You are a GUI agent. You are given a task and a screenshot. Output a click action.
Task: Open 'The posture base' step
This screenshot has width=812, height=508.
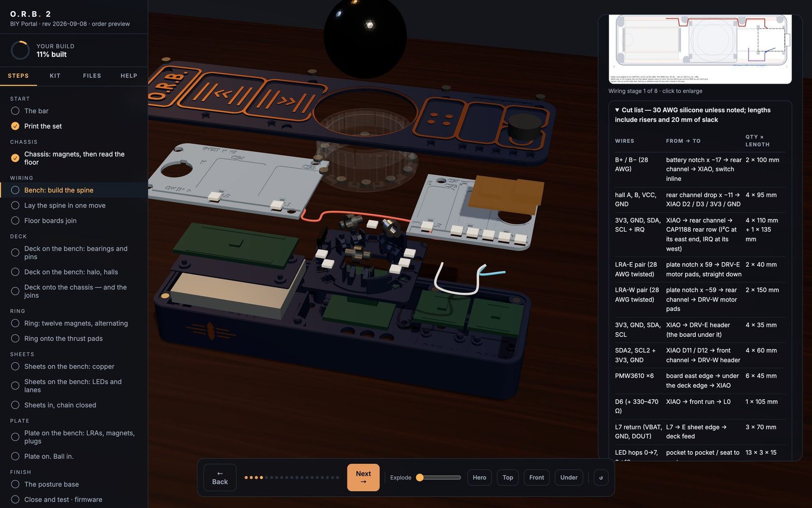coord(74,484)
